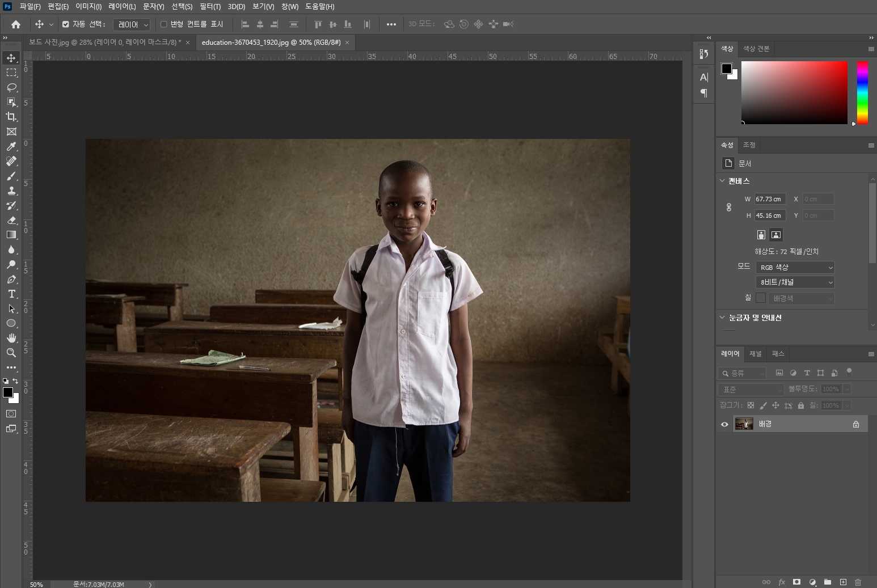Select the Ellipse shape tool
This screenshot has height=588, width=877.
11,323
